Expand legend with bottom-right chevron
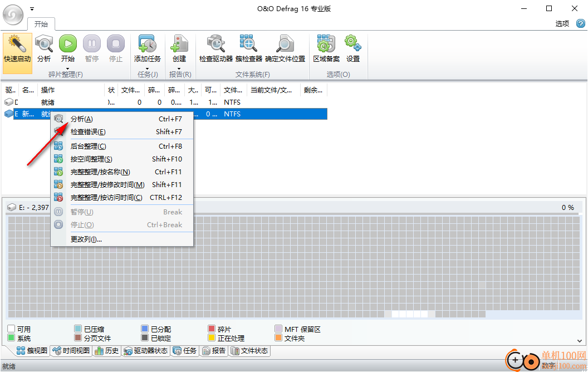Screen dimensions: 588x372 point(580,341)
